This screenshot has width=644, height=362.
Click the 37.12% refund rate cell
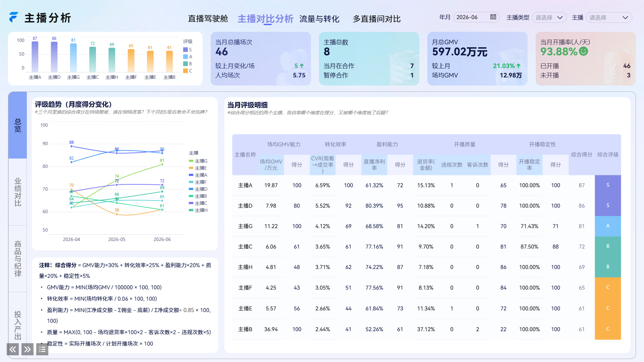pos(426,329)
